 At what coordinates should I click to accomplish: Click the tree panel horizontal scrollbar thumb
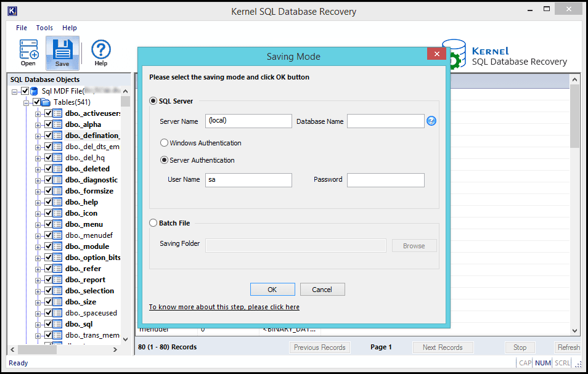pos(37,349)
